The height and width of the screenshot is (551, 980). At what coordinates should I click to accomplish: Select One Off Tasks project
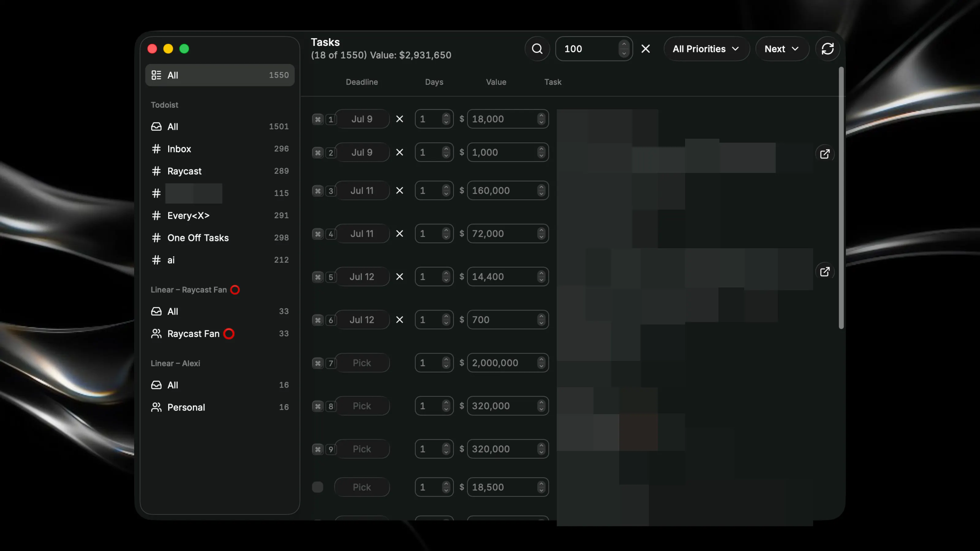coord(220,238)
